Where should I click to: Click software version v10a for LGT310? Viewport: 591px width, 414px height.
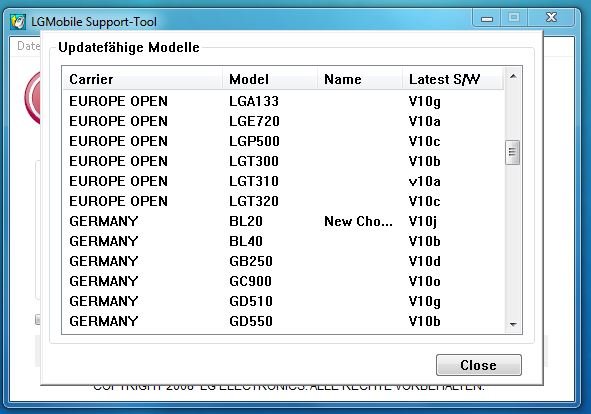(x=424, y=181)
